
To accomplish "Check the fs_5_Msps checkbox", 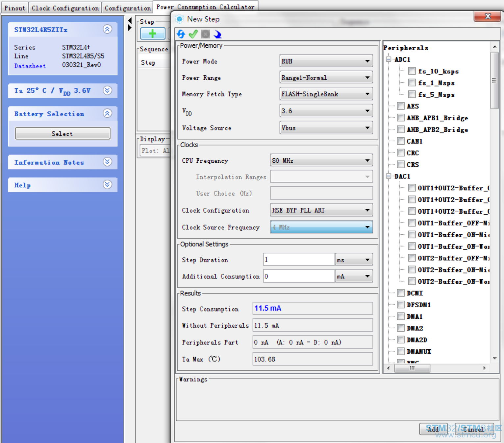I will point(412,94).
